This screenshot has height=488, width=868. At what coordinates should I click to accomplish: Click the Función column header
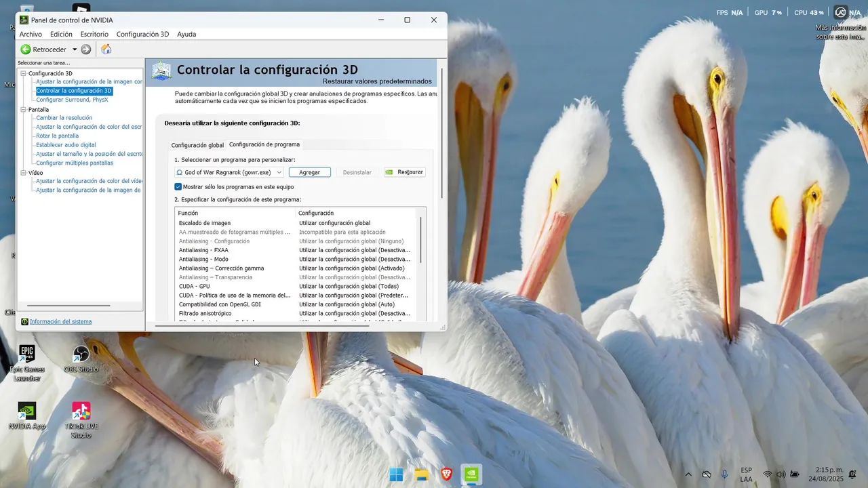pyautogui.click(x=236, y=213)
